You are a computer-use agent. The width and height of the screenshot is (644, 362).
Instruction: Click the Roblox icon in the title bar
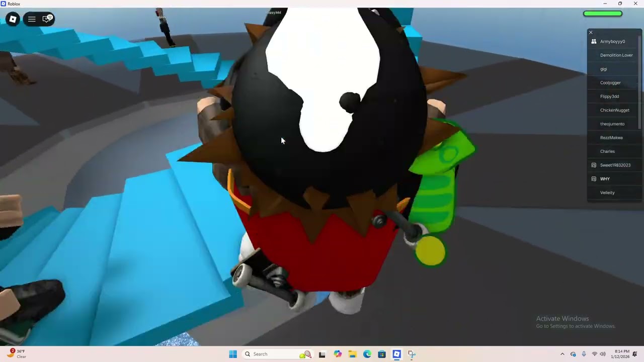tap(4, 4)
